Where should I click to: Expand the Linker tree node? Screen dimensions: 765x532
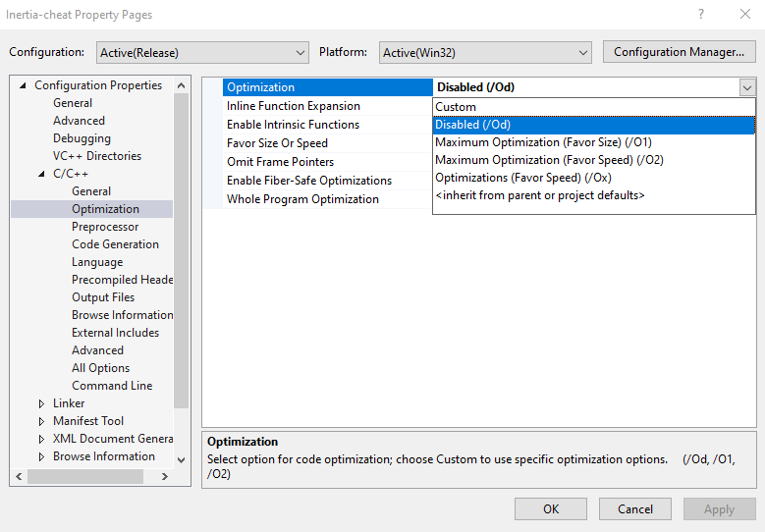coord(41,403)
